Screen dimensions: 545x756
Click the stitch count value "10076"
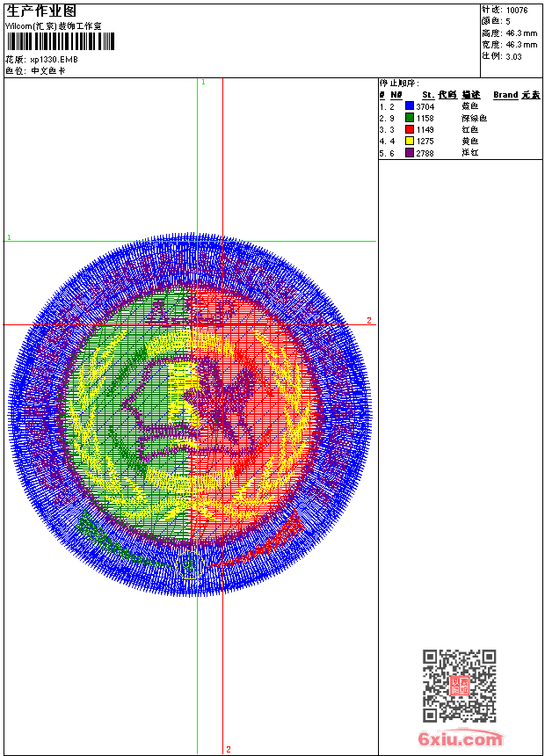pos(517,11)
